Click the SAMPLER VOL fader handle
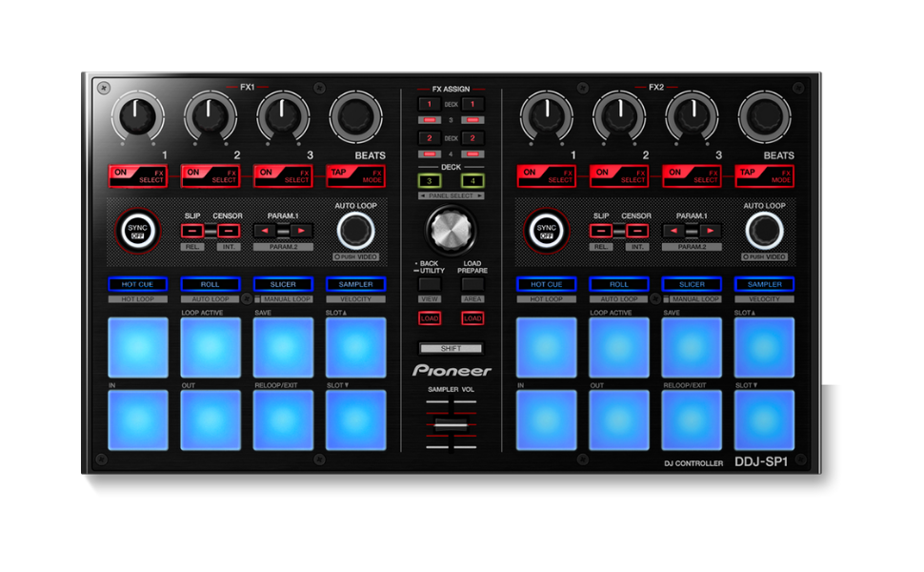 [x=451, y=424]
